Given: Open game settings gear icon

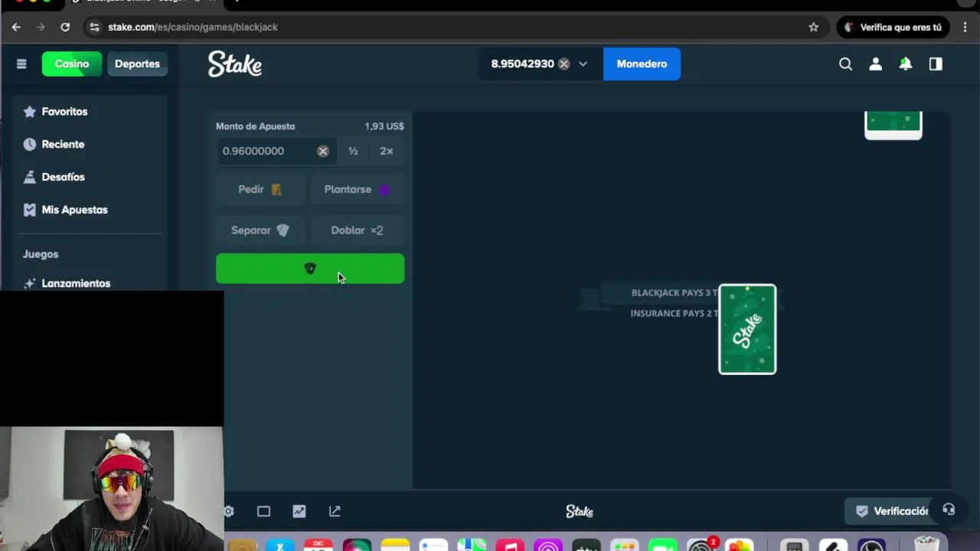Looking at the screenshot, I should click(229, 511).
